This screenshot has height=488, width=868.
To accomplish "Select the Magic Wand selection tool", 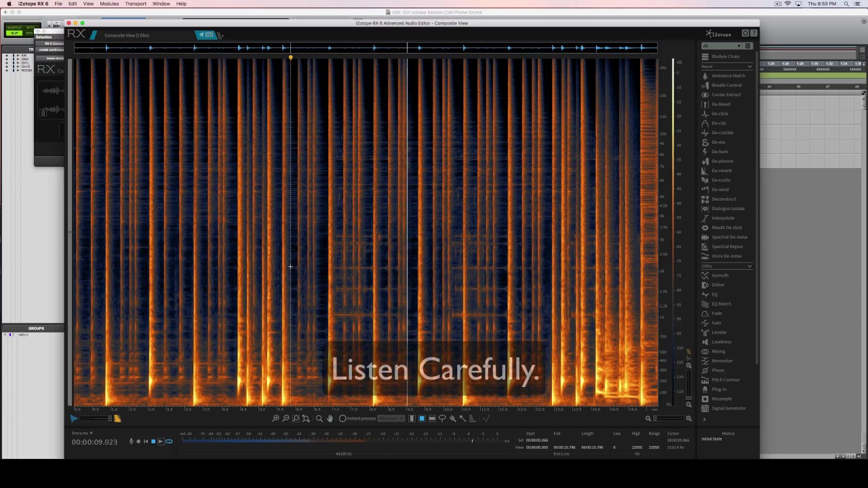I will pos(462,419).
